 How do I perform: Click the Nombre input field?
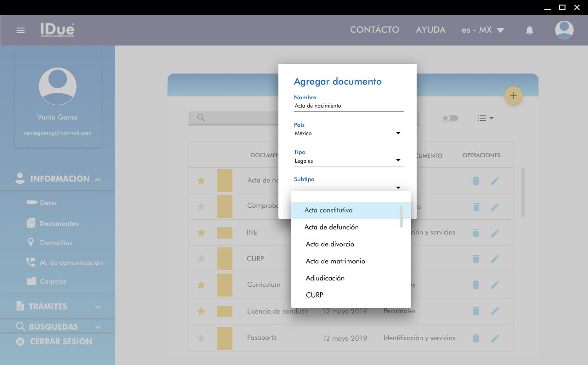pyautogui.click(x=349, y=106)
